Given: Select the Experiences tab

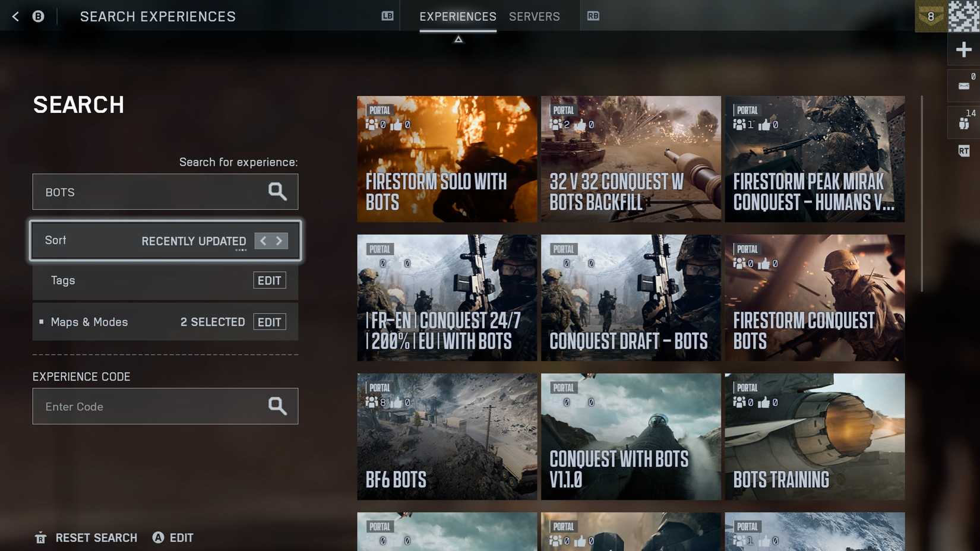Looking at the screenshot, I should click(x=457, y=17).
